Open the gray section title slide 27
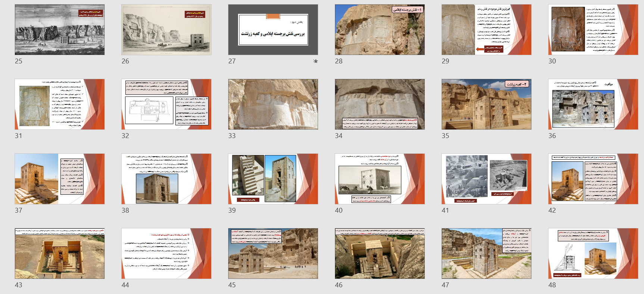The height and width of the screenshot is (294, 644). (273, 30)
